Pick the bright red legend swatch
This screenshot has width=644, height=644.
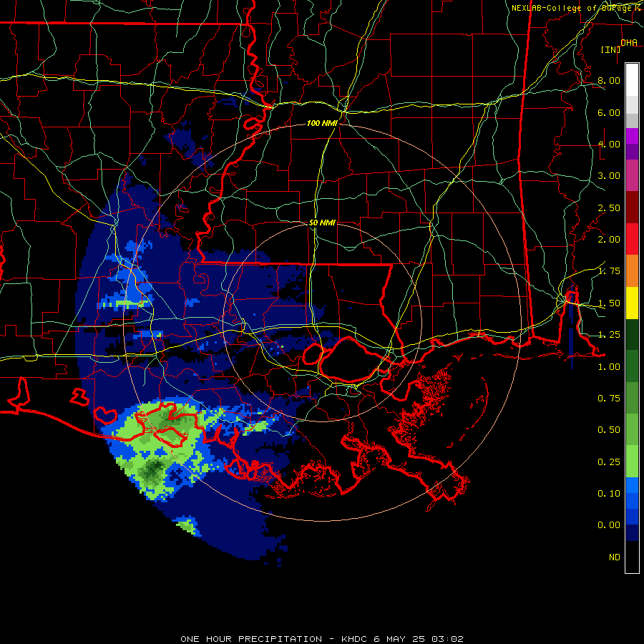pyautogui.click(x=632, y=239)
